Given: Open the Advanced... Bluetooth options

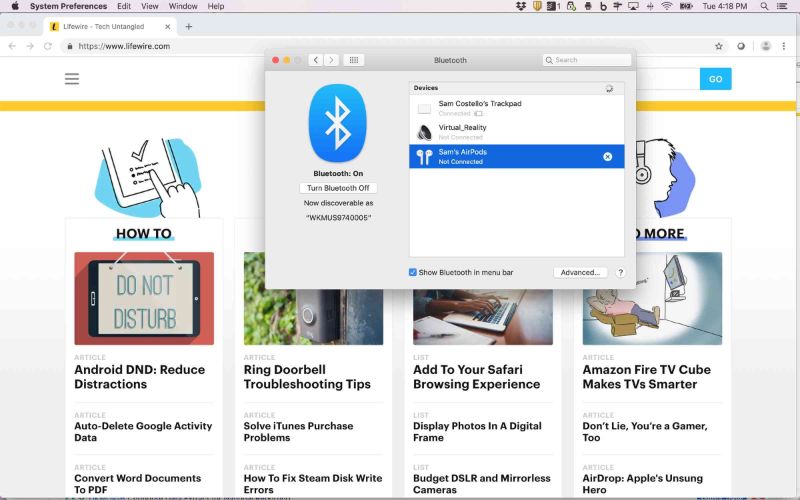Looking at the screenshot, I should pos(580,272).
